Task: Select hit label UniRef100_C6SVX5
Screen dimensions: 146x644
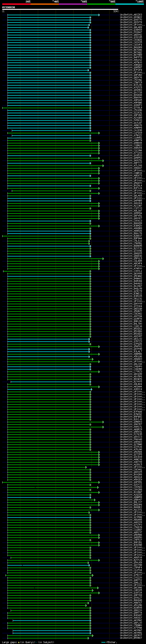Action: (131, 42)
